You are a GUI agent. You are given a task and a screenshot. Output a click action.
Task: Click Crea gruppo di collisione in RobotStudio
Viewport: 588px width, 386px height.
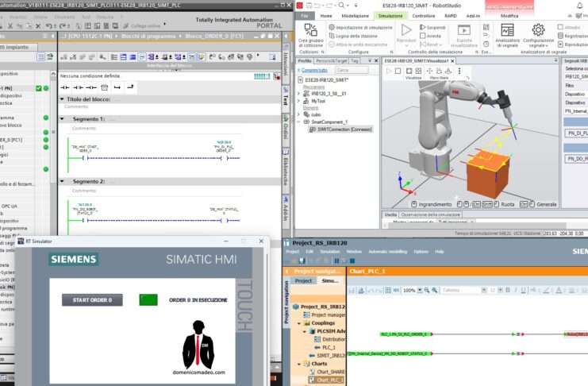310,36
